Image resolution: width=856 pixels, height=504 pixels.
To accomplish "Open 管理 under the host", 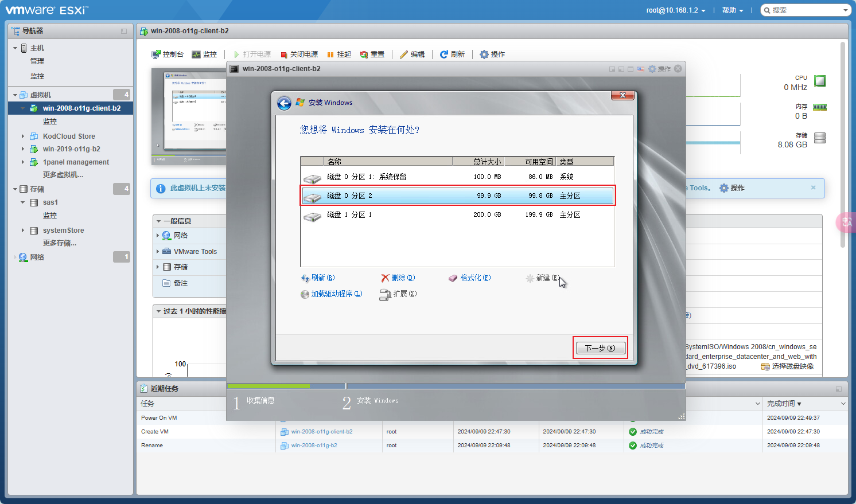I will pos(37,61).
